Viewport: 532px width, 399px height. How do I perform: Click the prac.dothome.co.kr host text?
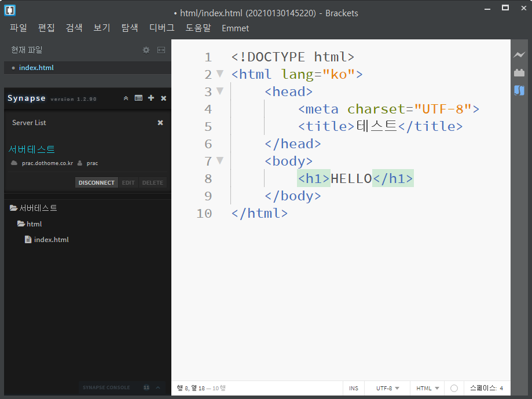[x=47, y=163]
